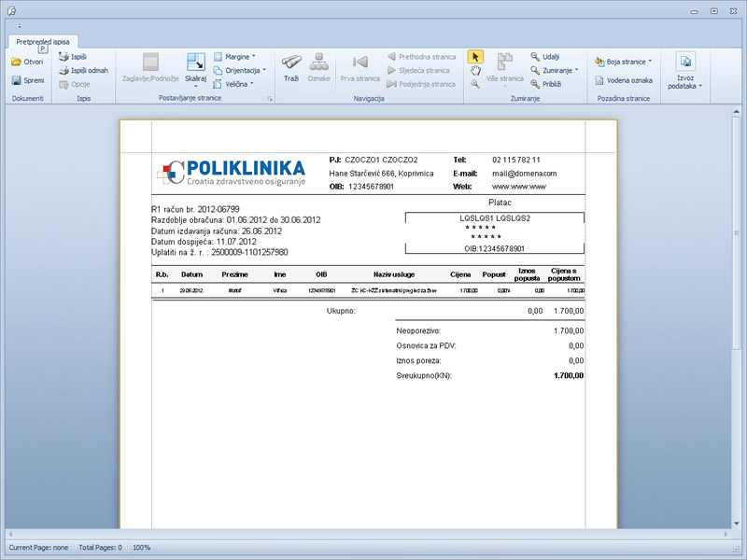
Task: Go to Prethodna stranica
Action: [x=421, y=57]
